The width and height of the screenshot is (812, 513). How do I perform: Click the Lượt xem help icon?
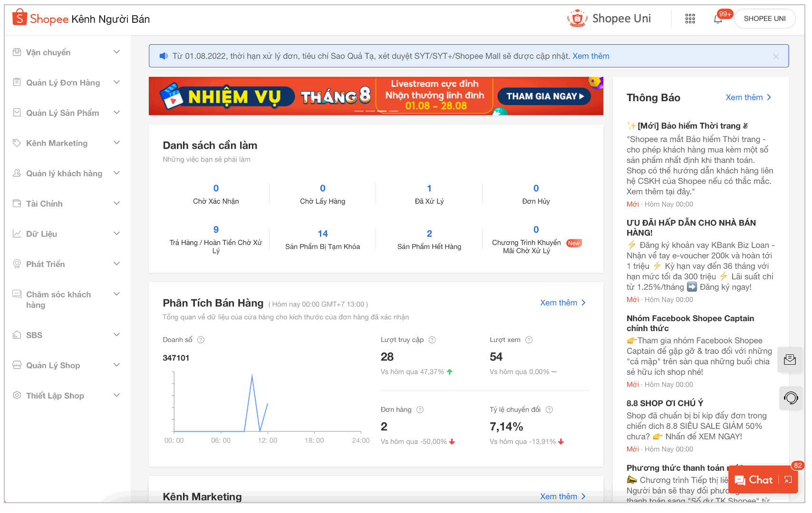pos(529,340)
